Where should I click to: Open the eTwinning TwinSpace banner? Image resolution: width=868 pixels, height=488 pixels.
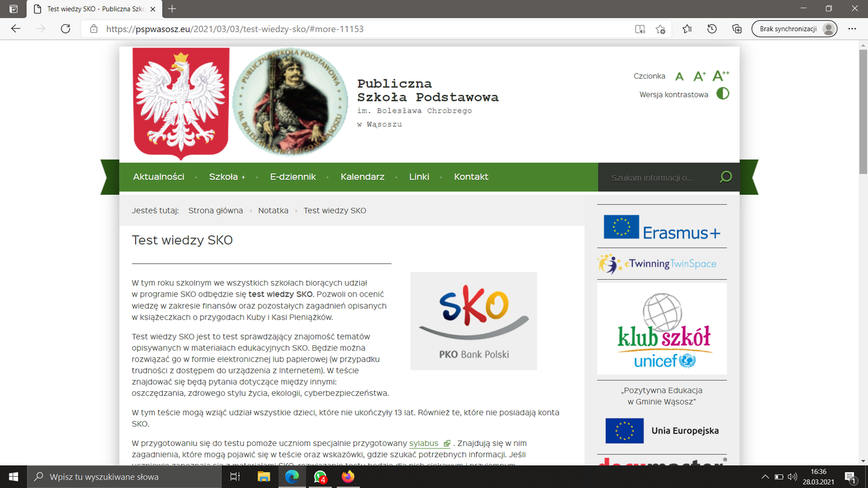[658, 264]
